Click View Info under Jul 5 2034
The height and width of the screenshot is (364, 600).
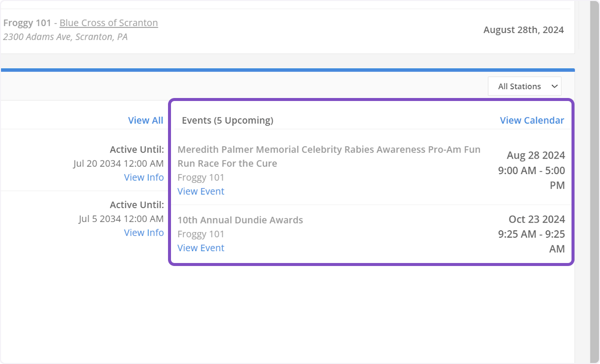pos(144,232)
